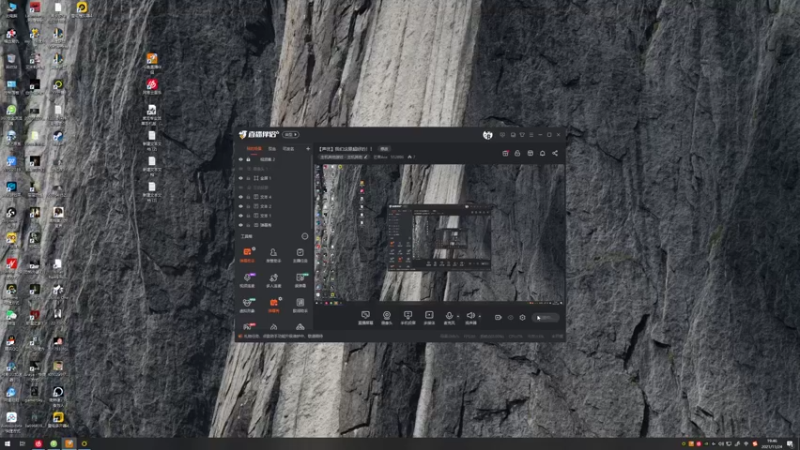This screenshot has height=450, width=800.
Task: Open the Windows Start menu
Action: (7, 444)
